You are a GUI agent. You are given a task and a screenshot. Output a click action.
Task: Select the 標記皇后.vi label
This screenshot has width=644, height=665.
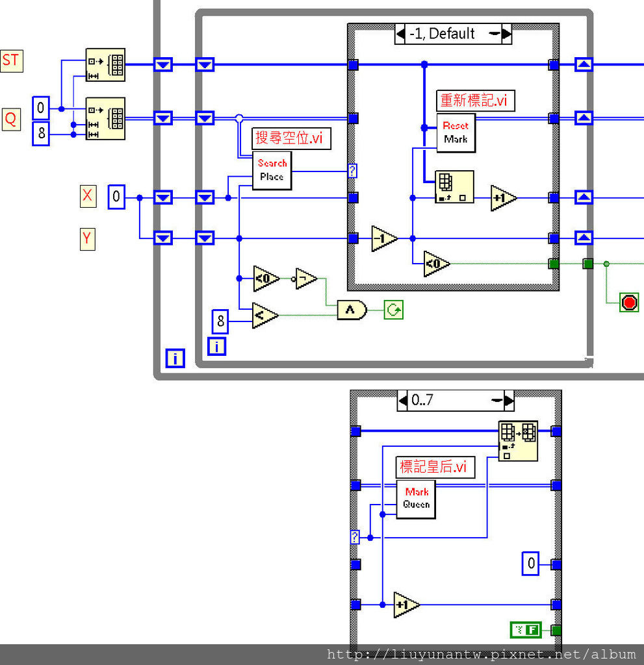pyautogui.click(x=435, y=467)
